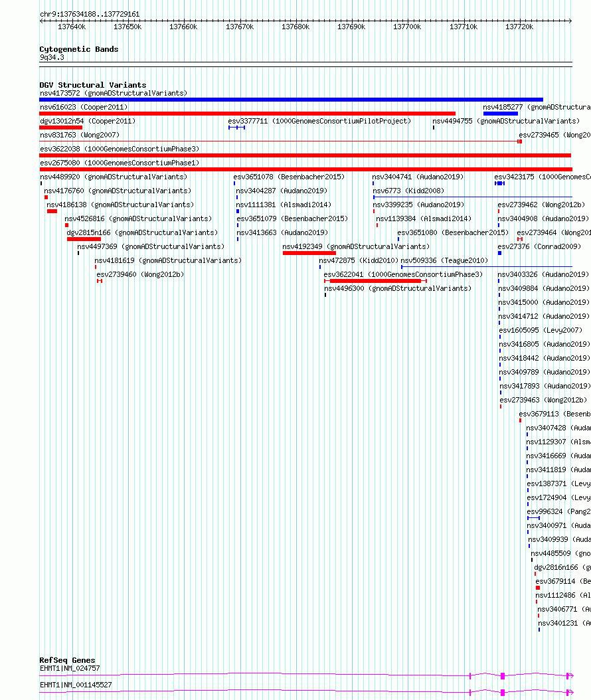Open the nsv616023 (Cooper2011) label

(84, 107)
